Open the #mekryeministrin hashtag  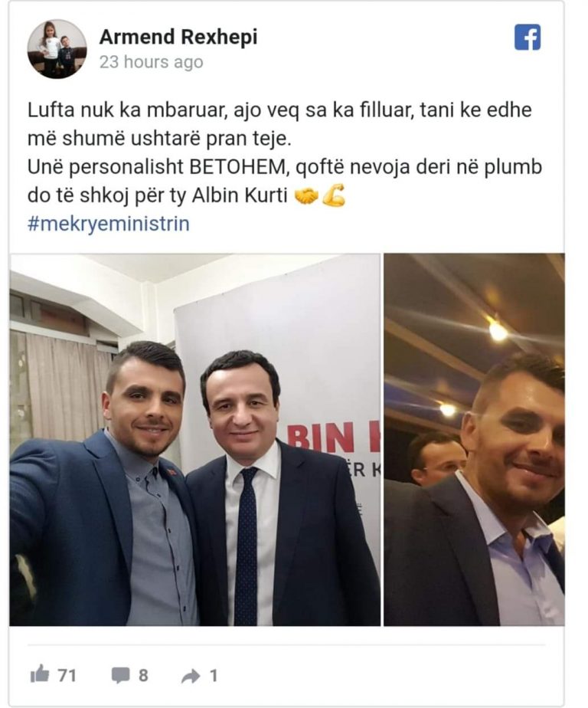click(x=108, y=224)
